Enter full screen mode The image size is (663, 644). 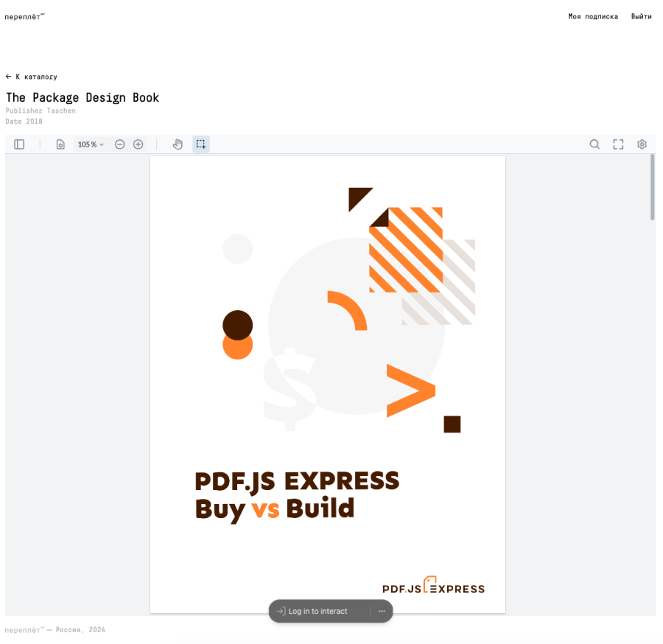618,144
